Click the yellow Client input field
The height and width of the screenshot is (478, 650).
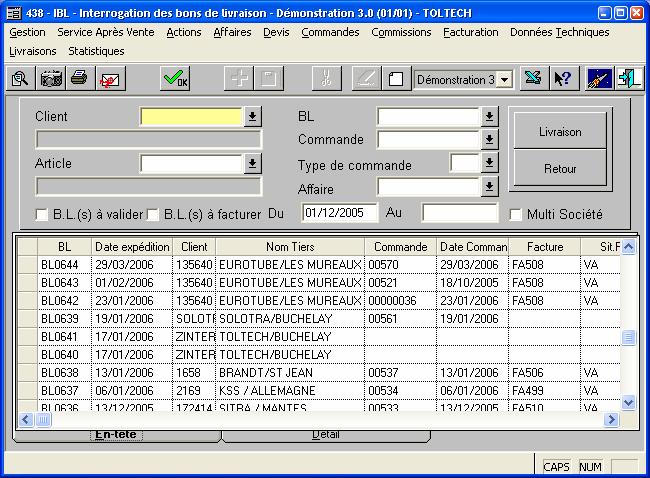pyautogui.click(x=192, y=116)
